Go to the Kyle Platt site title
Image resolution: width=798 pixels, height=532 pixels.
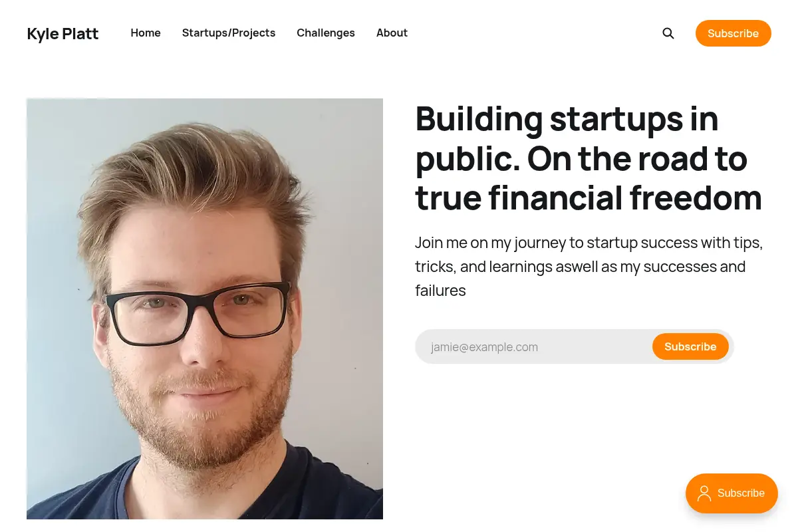63,33
